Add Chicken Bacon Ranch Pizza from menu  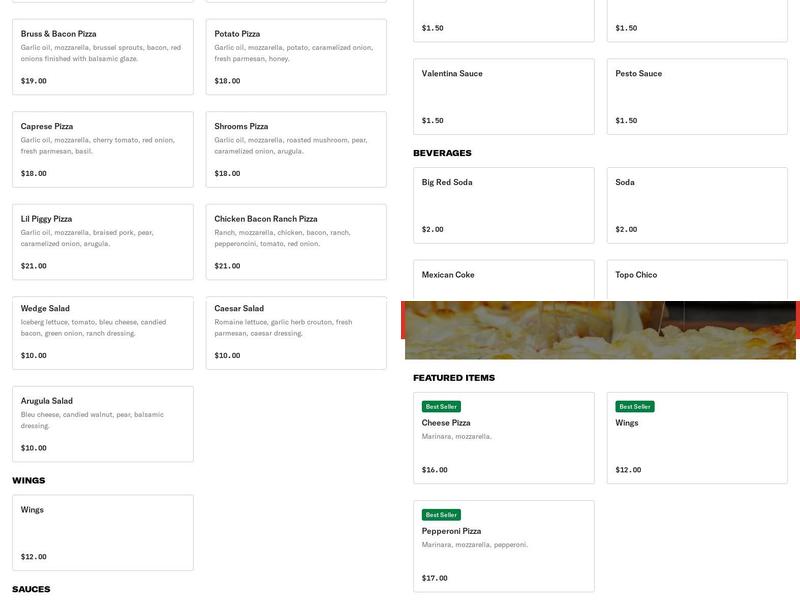point(296,242)
